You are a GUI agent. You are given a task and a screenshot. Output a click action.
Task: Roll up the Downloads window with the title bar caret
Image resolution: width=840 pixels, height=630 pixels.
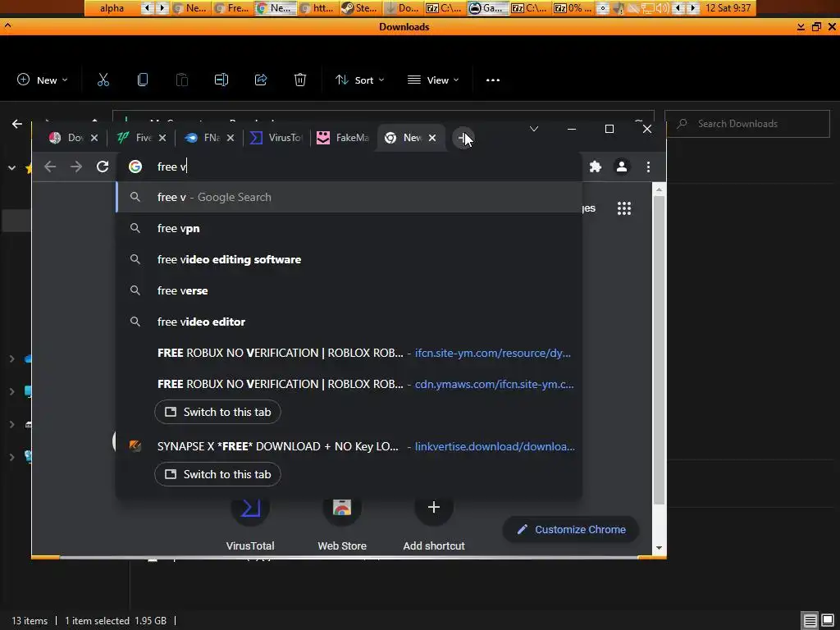click(x=7, y=25)
